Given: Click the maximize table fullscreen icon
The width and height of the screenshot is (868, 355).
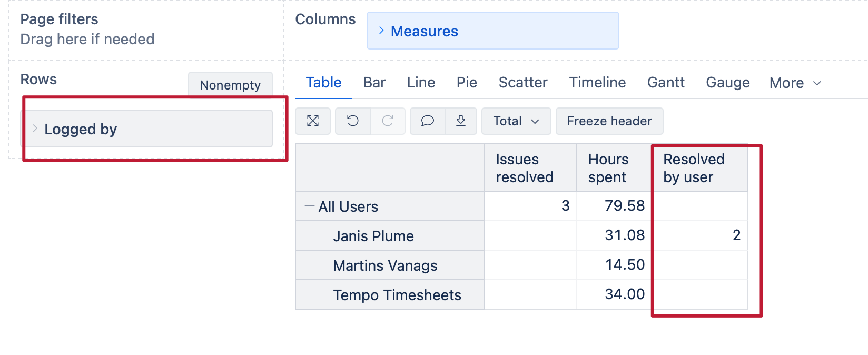Looking at the screenshot, I should coord(313,121).
